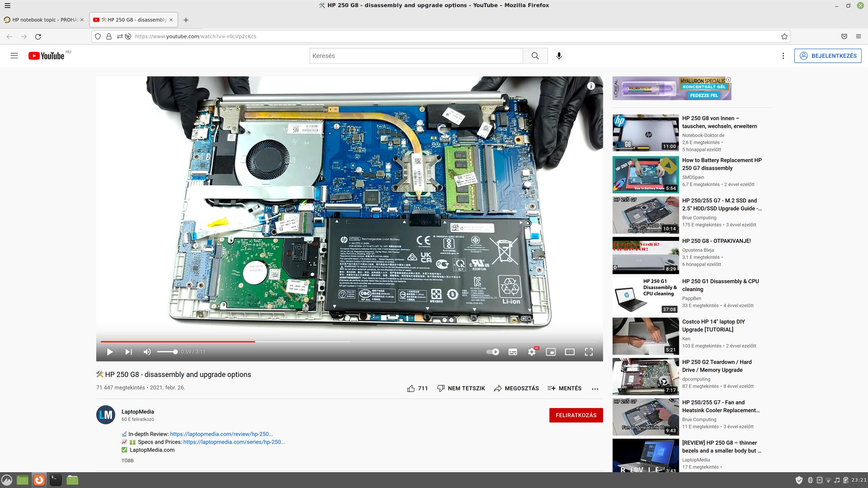This screenshot has height=488, width=868.
Task: Open the video info card
Action: tap(591, 86)
